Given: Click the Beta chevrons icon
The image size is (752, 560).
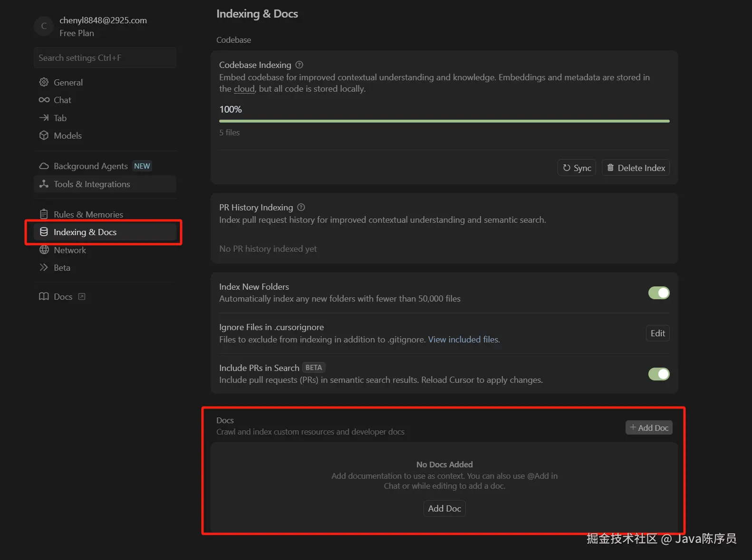Looking at the screenshot, I should [x=44, y=267].
